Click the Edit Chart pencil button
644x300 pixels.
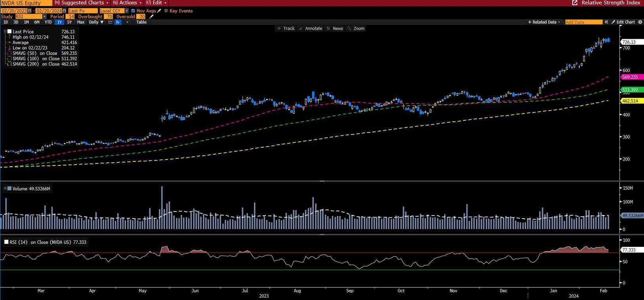pos(623,22)
